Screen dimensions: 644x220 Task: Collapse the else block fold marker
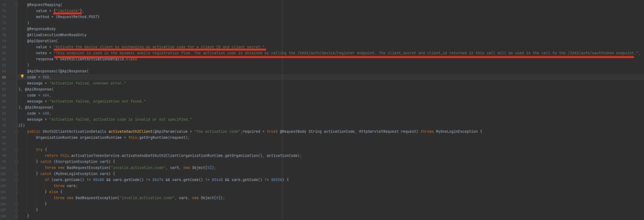pyautogui.click(x=17, y=191)
